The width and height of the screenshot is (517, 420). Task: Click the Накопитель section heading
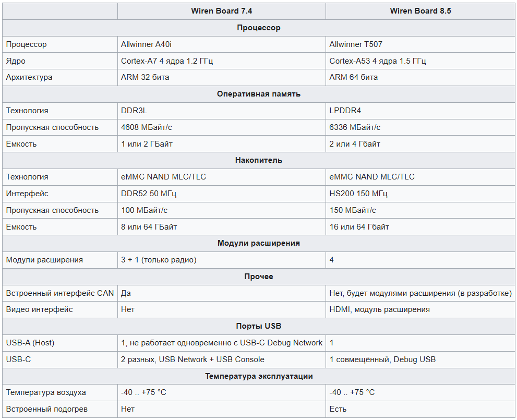(x=259, y=160)
